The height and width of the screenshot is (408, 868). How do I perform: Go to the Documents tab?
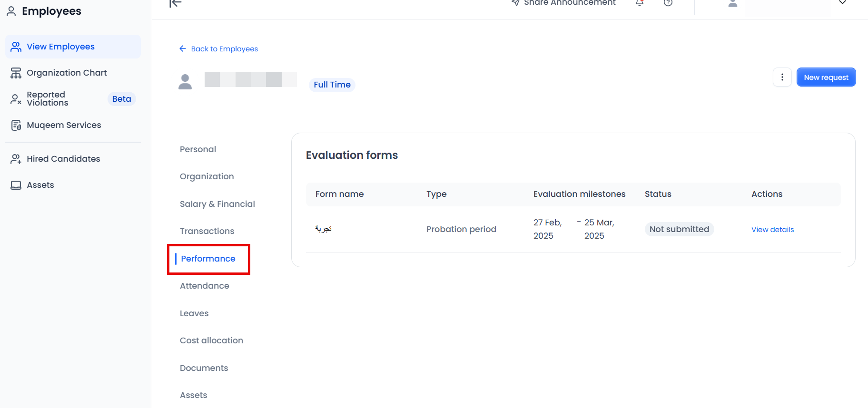(204, 368)
